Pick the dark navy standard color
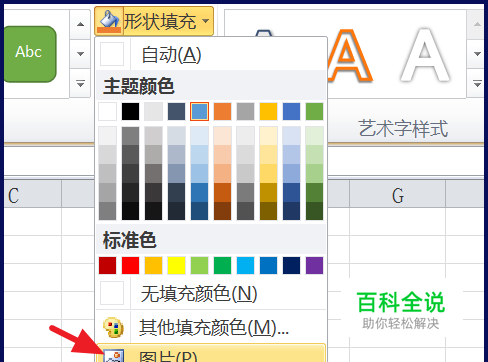This screenshot has height=362, width=488. click(x=291, y=265)
